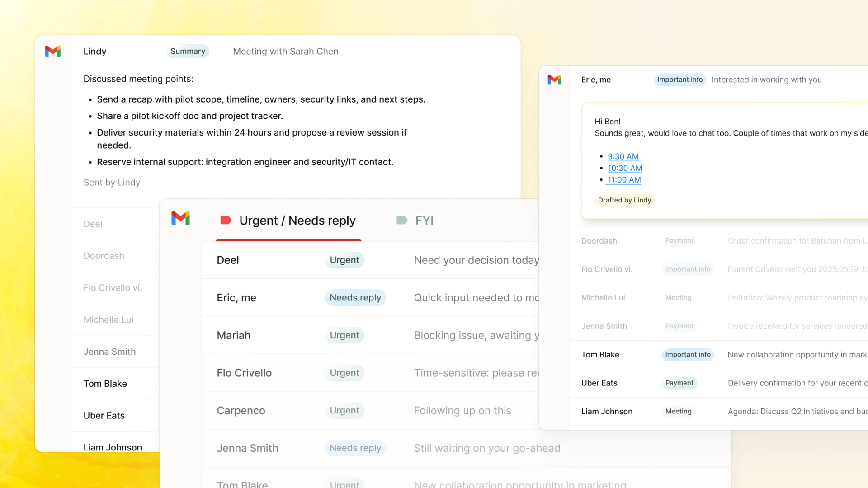Click the red label icon for Urgent

click(226, 221)
